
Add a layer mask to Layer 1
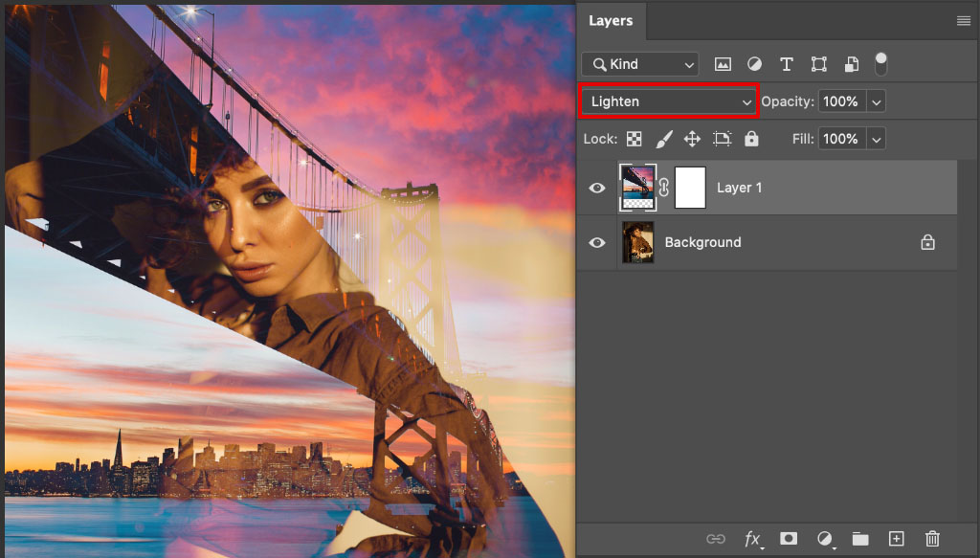788,538
